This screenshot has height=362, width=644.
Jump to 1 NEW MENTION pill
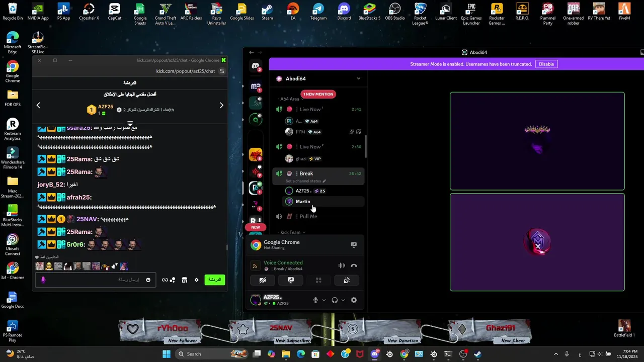pos(318,94)
